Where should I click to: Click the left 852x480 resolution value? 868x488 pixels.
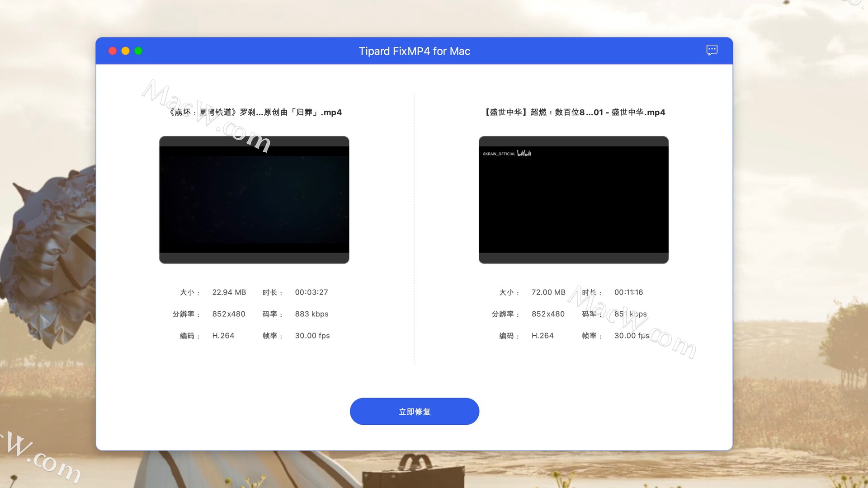click(229, 314)
